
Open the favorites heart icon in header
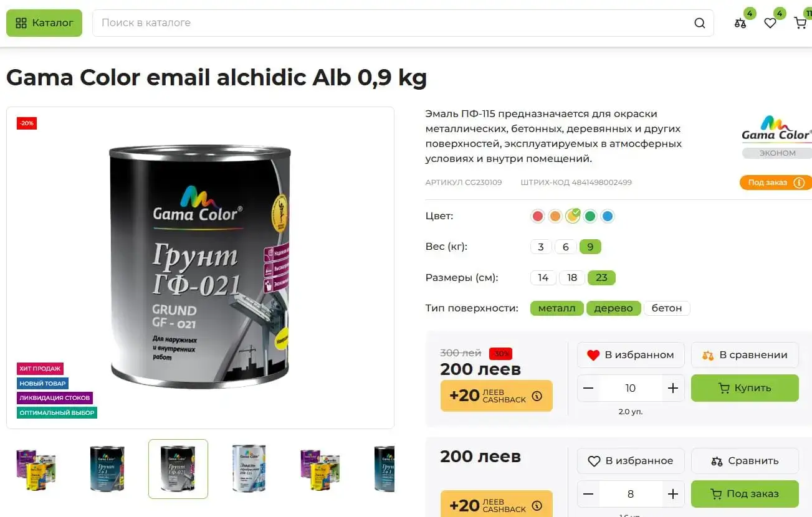click(770, 23)
